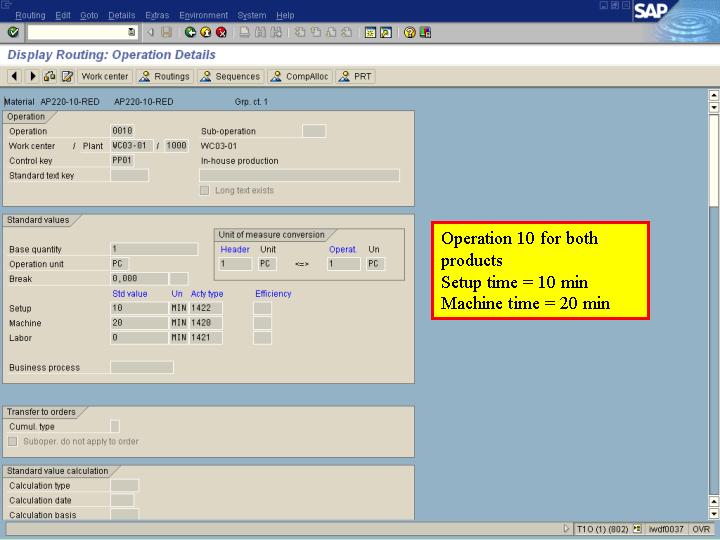Click the Setup Efficiency field

tap(262, 308)
